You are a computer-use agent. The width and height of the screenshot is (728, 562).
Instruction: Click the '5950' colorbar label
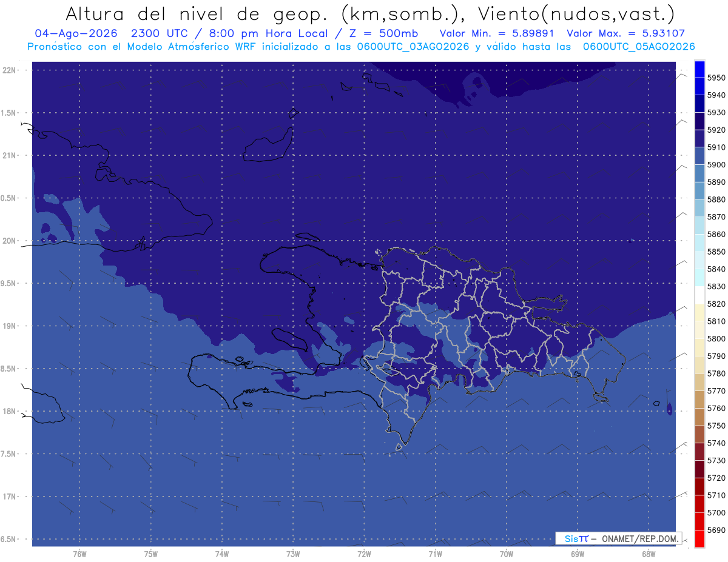(716, 78)
